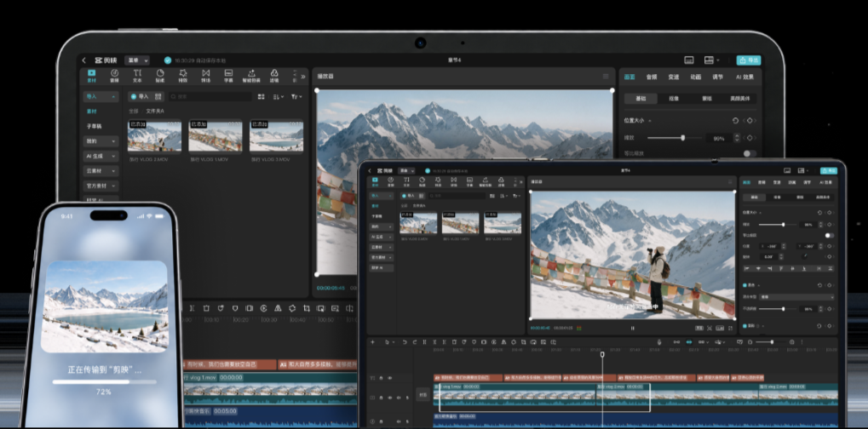Lock the video track on tablet timeline
This screenshot has height=429, width=868.
pyautogui.click(x=381, y=398)
